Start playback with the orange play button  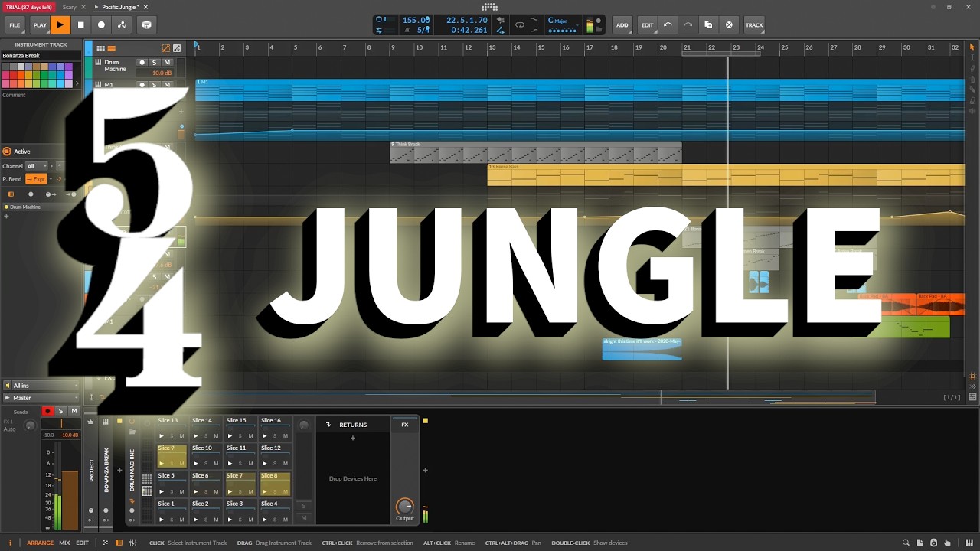[60, 24]
